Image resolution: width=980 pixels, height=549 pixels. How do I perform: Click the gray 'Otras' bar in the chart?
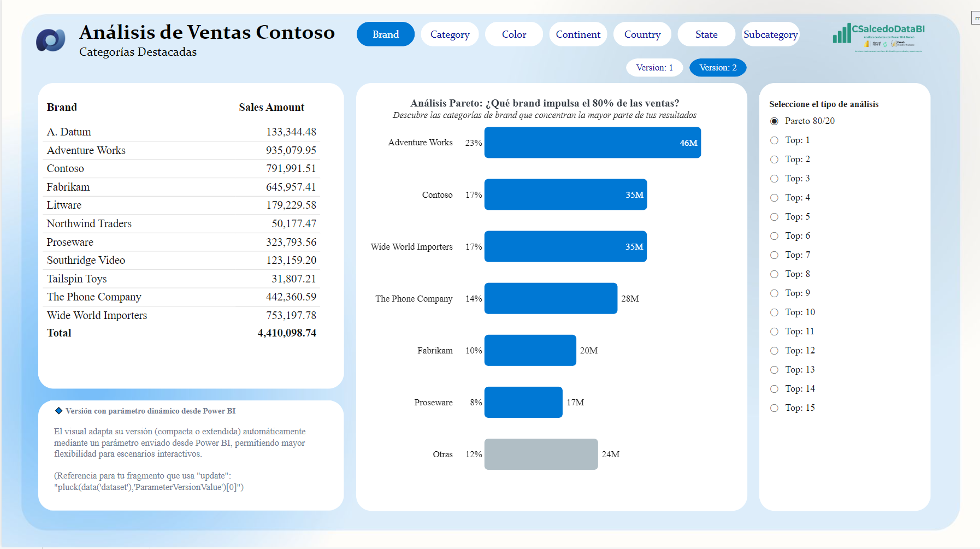(x=540, y=454)
